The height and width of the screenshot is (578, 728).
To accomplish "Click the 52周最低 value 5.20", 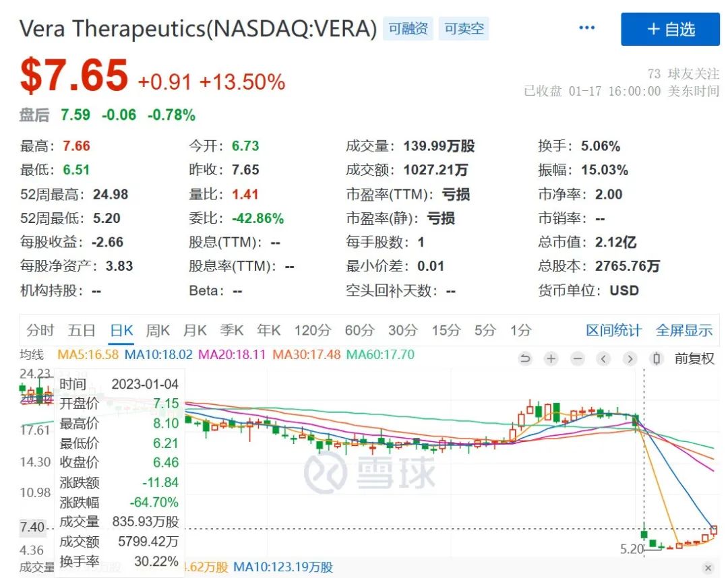I will pyautogui.click(x=107, y=218).
